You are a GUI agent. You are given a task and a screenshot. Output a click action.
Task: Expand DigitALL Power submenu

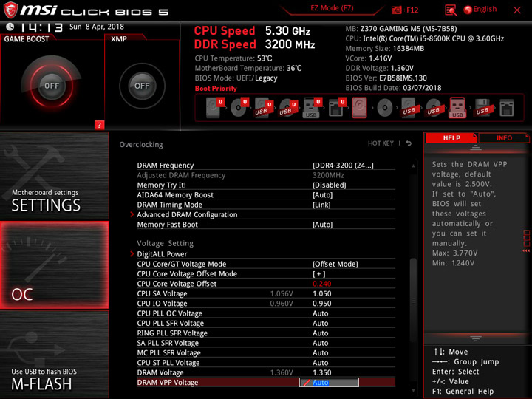(x=162, y=254)
